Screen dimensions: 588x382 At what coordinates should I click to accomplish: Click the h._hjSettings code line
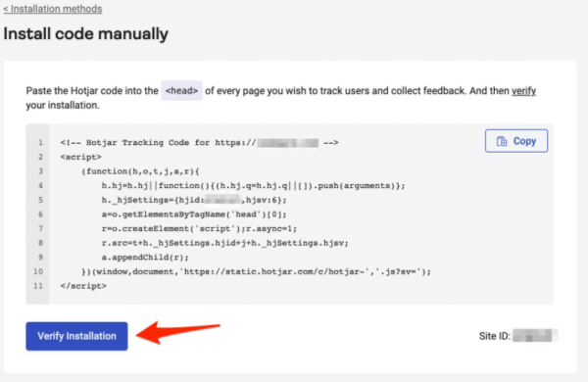[x=194, y=200]
